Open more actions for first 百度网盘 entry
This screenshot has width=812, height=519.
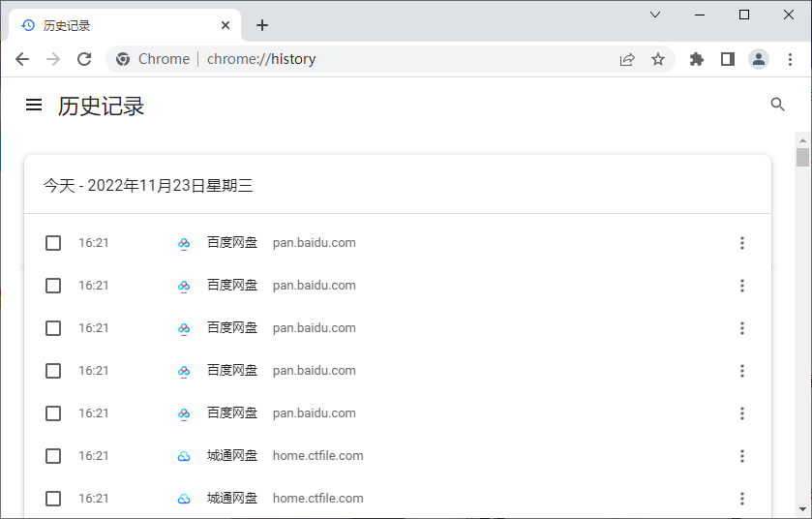pos(742,243)
